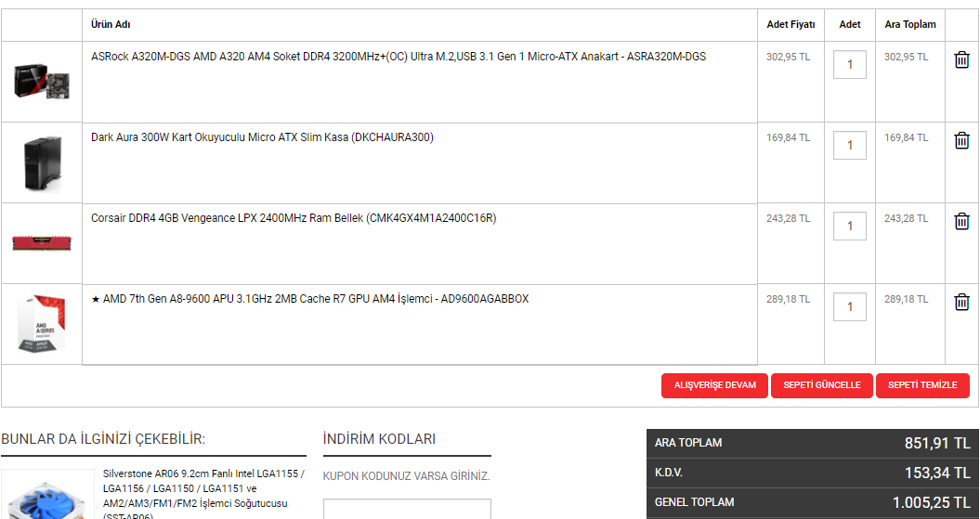Select the K.D.V. summary label
This screenshot has width=980, height=519.
[x=669, y=473]
